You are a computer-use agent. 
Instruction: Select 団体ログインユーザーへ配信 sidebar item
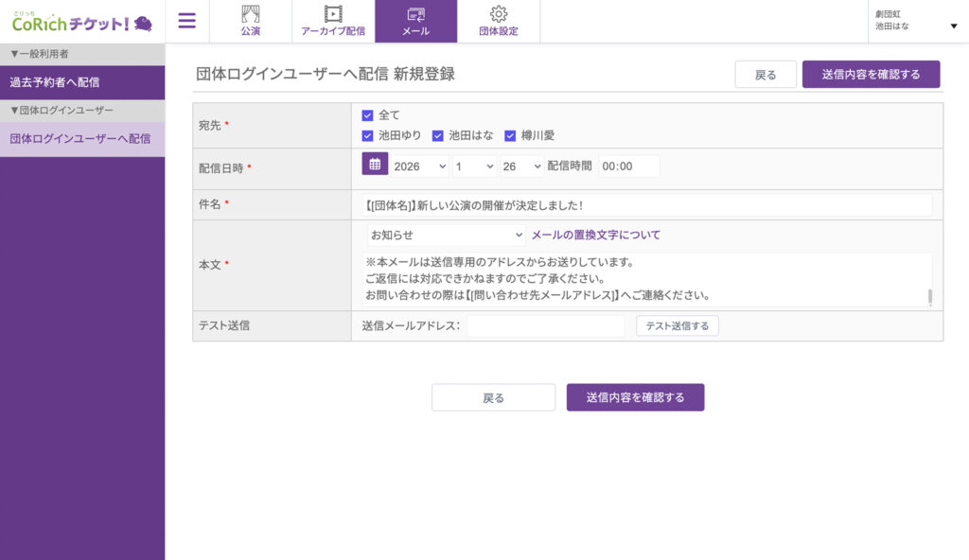82,139
